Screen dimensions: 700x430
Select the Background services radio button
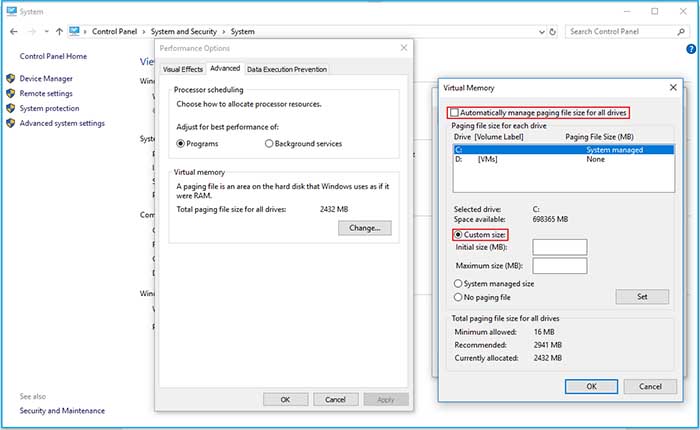pos(270,144)
